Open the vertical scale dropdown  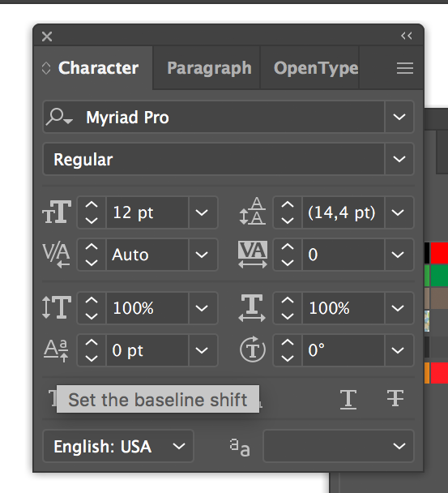point(202,308)
